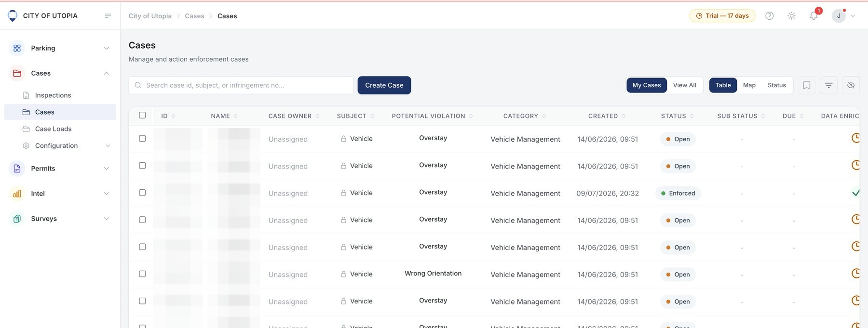Screen dimensions: 868x328
Task: Open the user avatar dropdown menu
Action: click(843, 16)
